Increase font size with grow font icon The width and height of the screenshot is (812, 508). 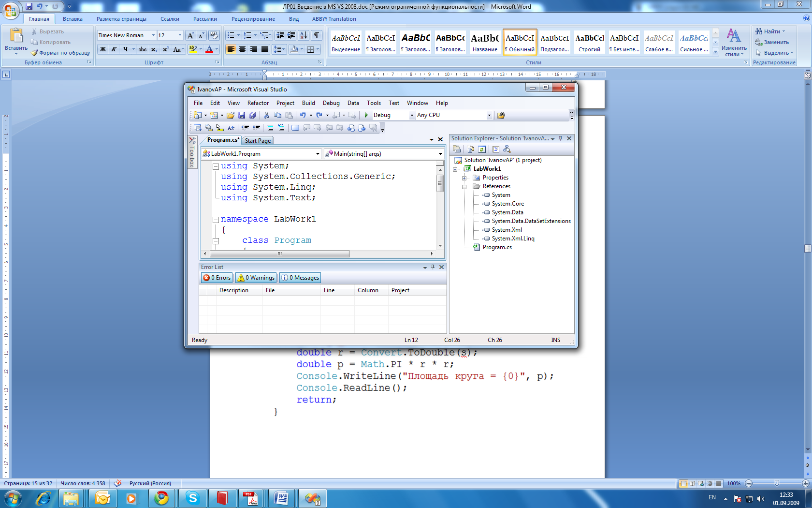point(190,35)
